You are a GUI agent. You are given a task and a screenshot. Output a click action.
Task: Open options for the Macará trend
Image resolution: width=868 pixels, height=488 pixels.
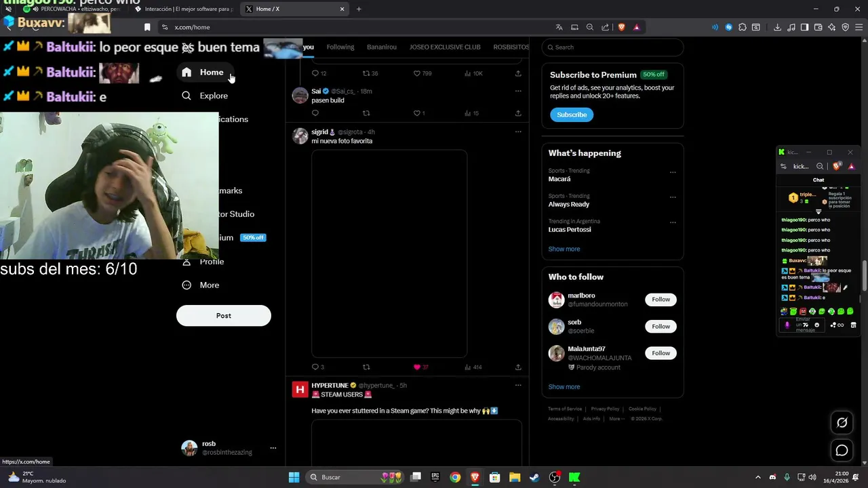[673, 172]
